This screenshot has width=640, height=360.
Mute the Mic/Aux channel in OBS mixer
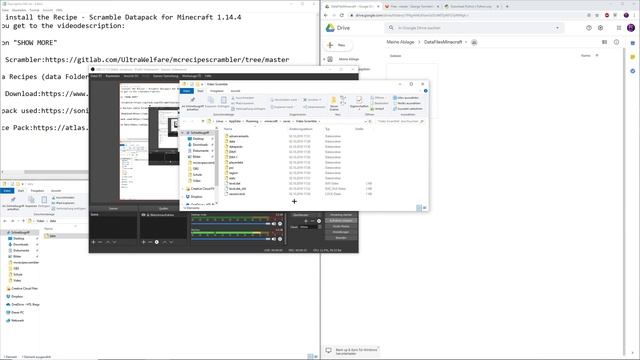coord(274,239)
